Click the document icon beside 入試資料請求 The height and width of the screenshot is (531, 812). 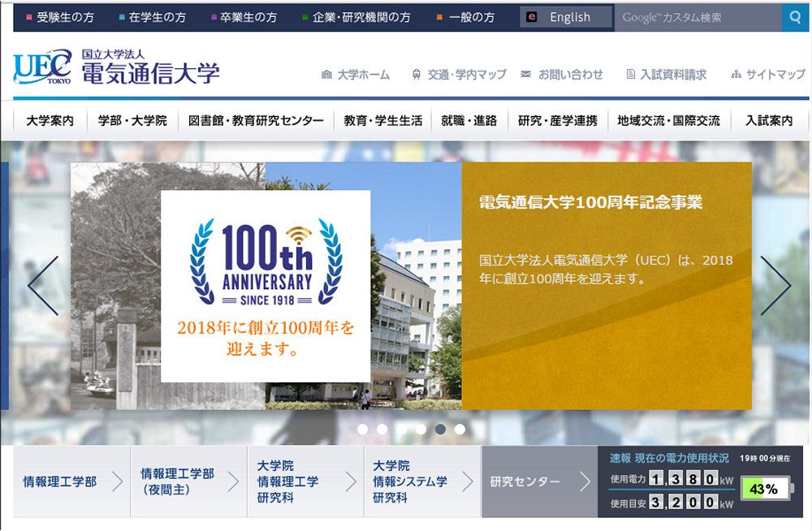pyautogui.click(x=629, y=74)
